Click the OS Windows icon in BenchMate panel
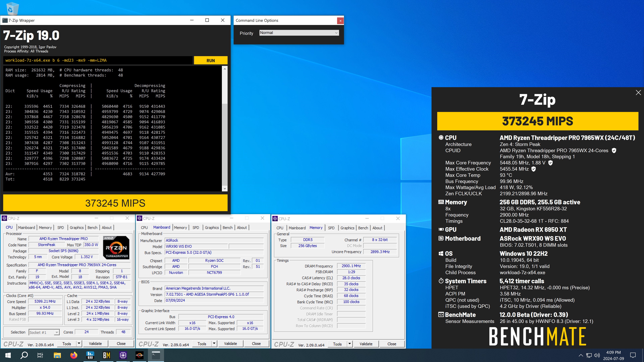Image resolution: width=644 pixels, height=362 pixels. point(441,254)
